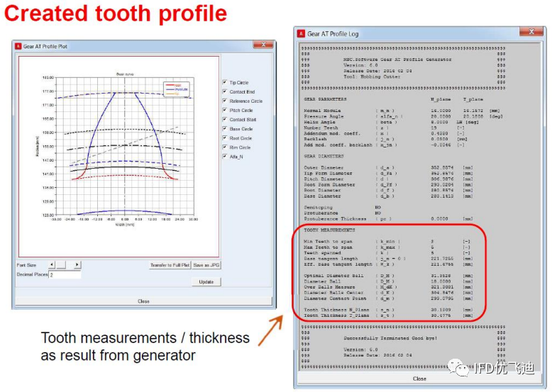Click the 'GEAR DIAMETERS' heading in log
Viewport: 552px width, 392px height.
324,156
